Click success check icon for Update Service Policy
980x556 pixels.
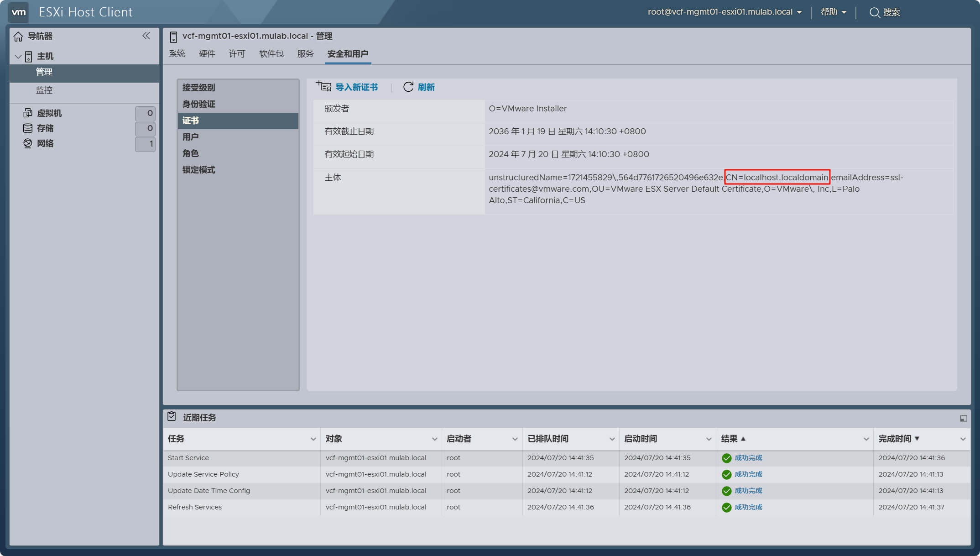tap(727, 475)
